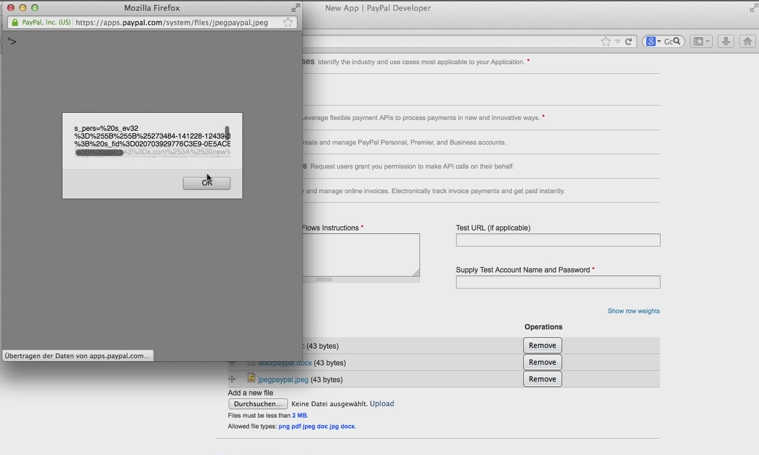This screenshot has width=759, height=455.
Task: Remove the jpegpaypal.jpeg file
Action: click(x=542, y=379)
